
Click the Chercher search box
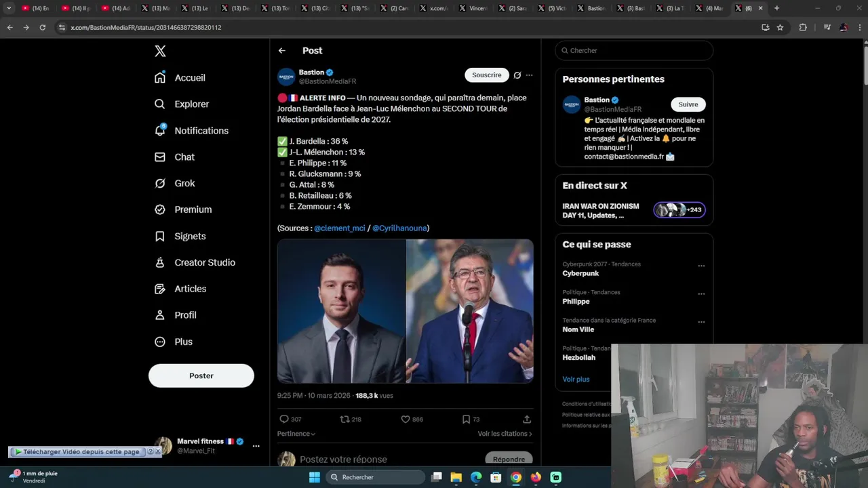(x=634, y=51)
